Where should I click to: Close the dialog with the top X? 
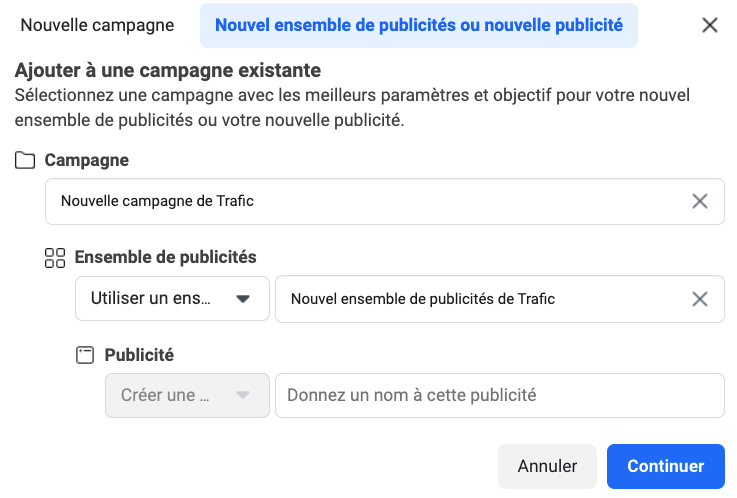[710, 25]
